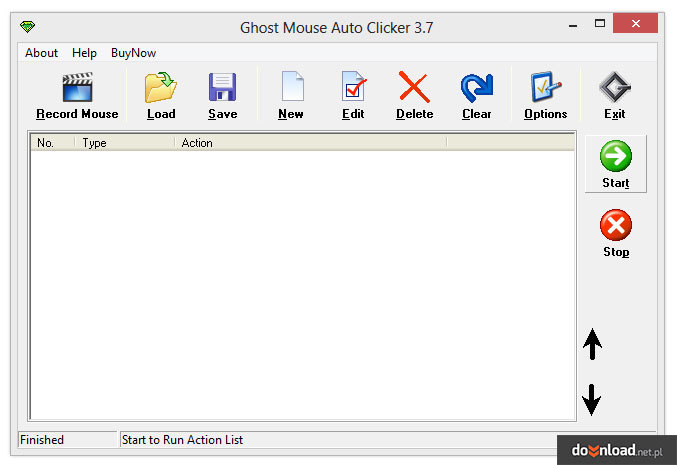
Task: Stop the running action list
Action: 616,233
